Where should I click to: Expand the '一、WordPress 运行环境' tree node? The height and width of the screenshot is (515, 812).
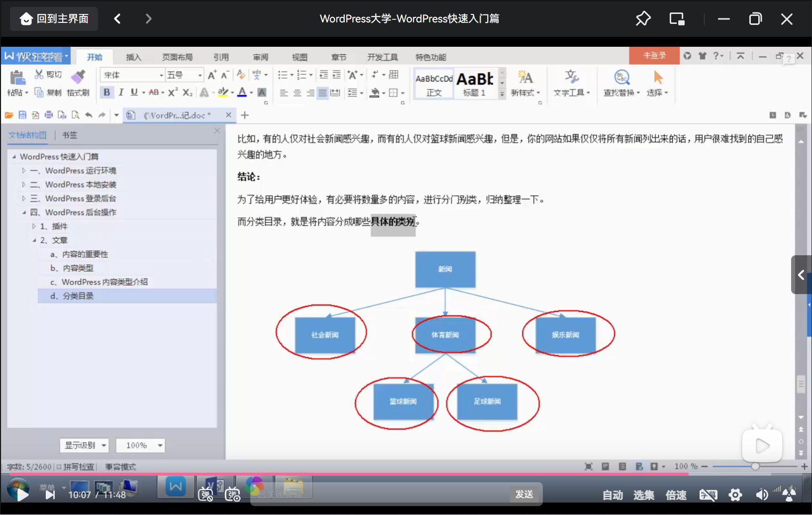(23, 171)
